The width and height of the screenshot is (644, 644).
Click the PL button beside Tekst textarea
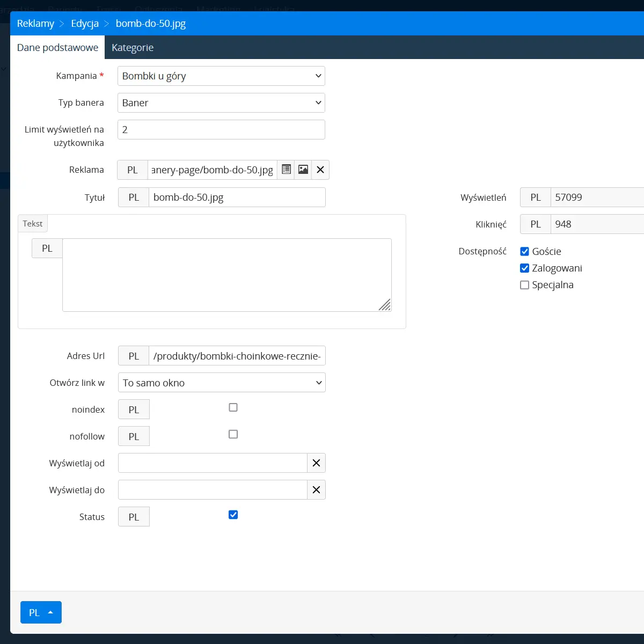tap(47, 248)
